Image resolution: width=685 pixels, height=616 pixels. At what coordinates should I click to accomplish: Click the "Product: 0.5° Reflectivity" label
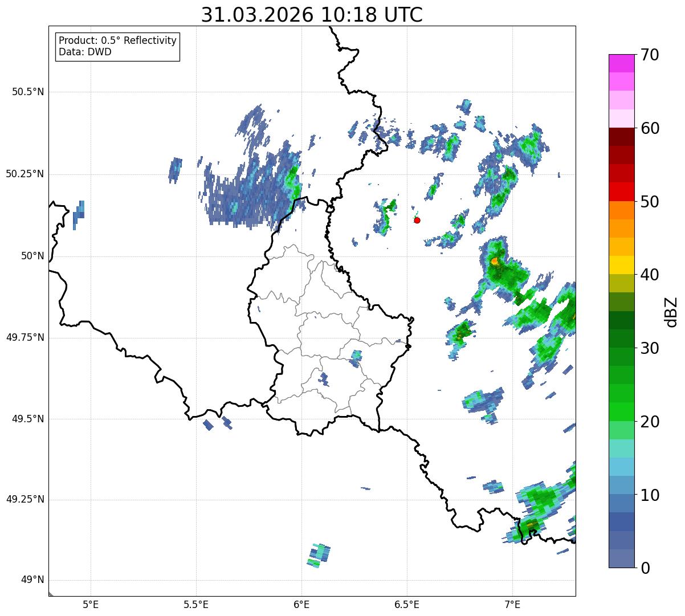point(117,41)
